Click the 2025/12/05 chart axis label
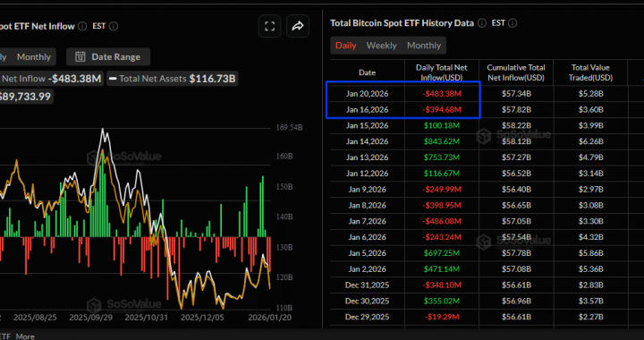This screenshot has width=644, height=340. [203, 318]
